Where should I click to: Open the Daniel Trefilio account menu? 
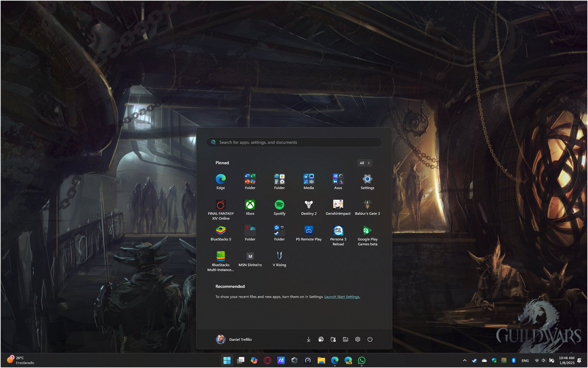pyautogui.click(x=234, y=339)
